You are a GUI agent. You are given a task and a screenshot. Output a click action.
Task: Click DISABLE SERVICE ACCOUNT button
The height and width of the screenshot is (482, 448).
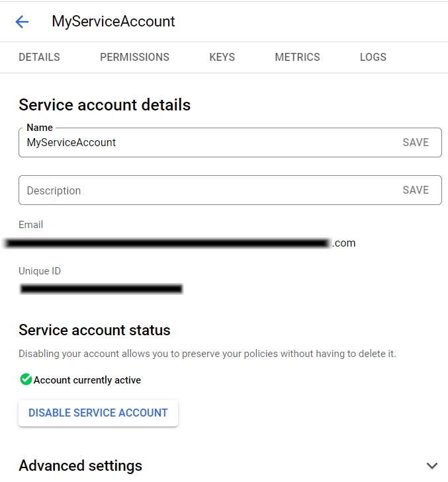[98, 413]
